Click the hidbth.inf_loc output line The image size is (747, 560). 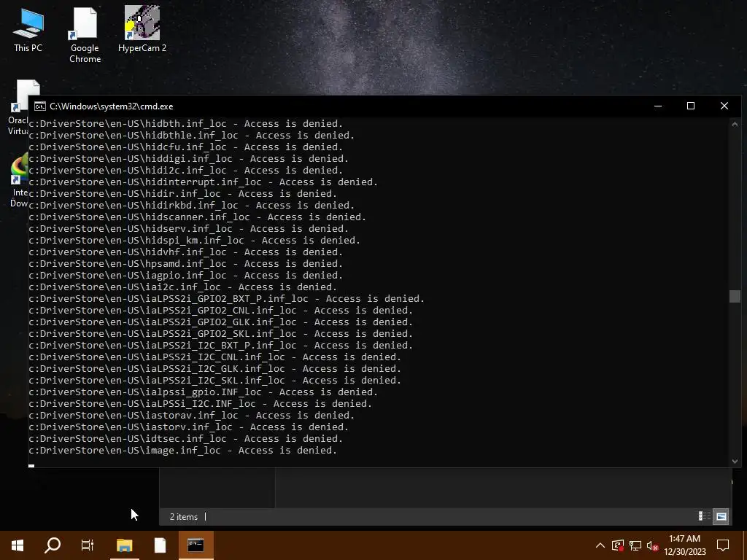(x=186, y=124)
